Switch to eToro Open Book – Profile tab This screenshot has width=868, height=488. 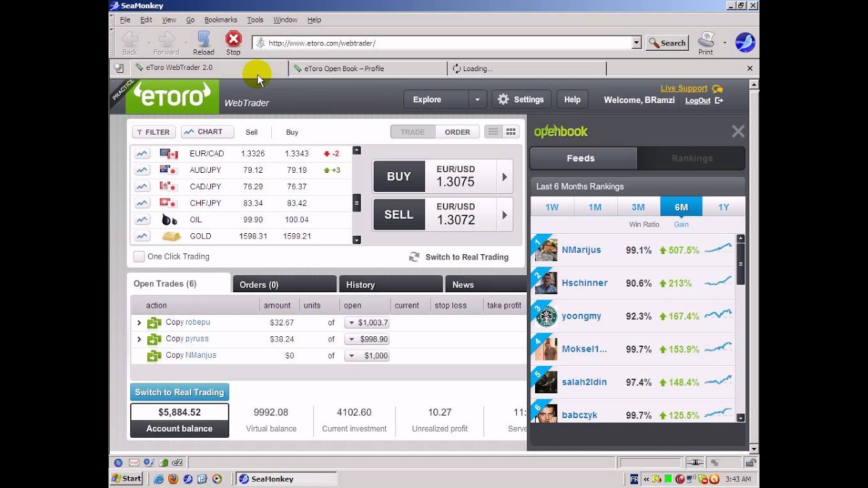click(x=368, y=68)
